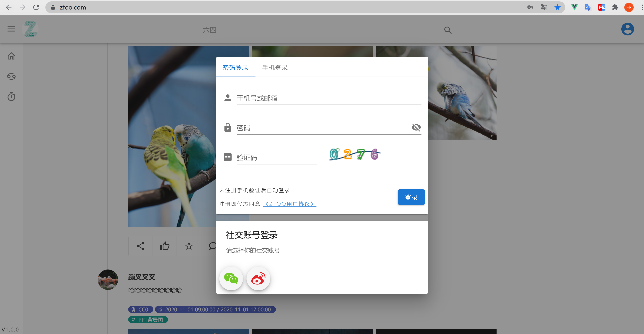Open the hamburger navigation menu
The image size is (644, 334).
click(11, 29)
